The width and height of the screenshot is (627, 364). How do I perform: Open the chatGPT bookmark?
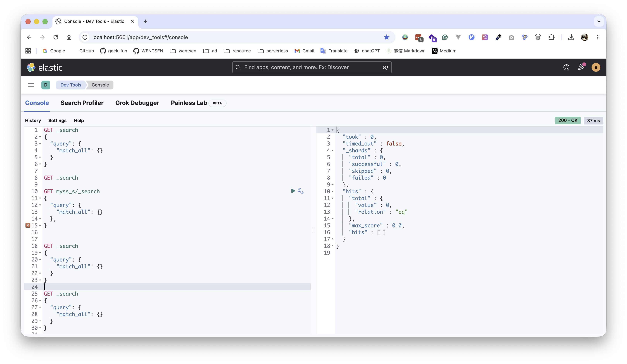[367, 51]
